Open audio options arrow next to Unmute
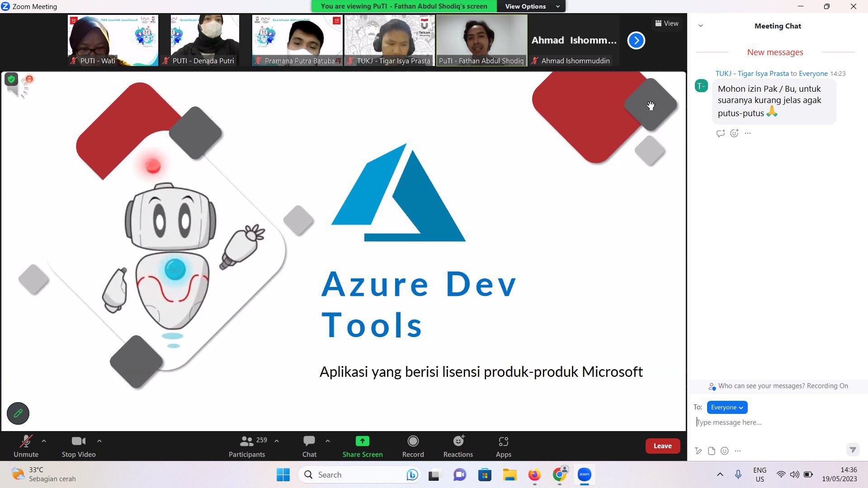Screen dimensions: 868x488 point(44,441)
